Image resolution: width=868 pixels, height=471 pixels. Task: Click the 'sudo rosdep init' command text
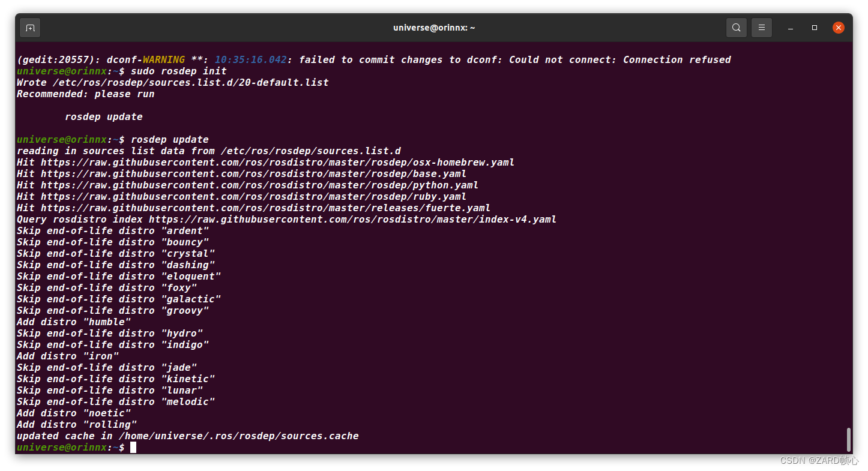(x=179, y=71)
